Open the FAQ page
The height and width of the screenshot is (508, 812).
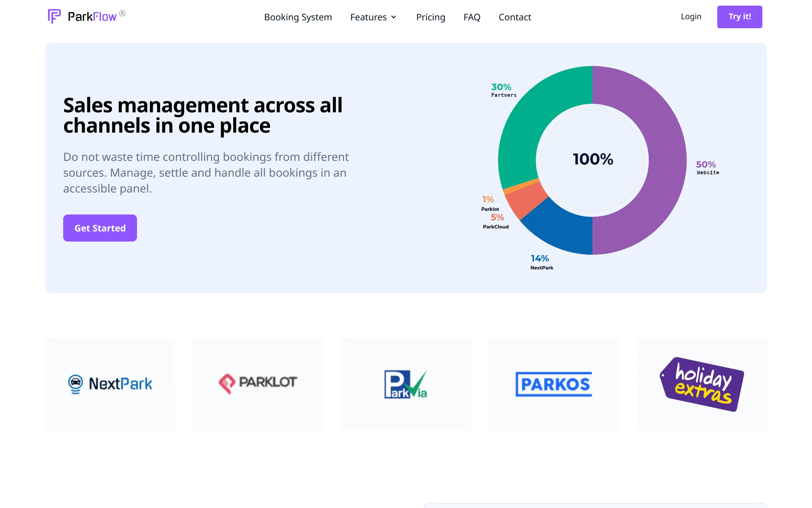click(x=472, y=17)
